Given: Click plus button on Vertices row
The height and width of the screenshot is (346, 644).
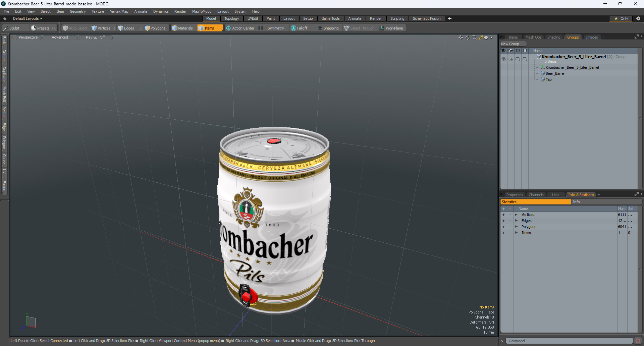Looking at the screenshot, I should click(x=503, y=215).
